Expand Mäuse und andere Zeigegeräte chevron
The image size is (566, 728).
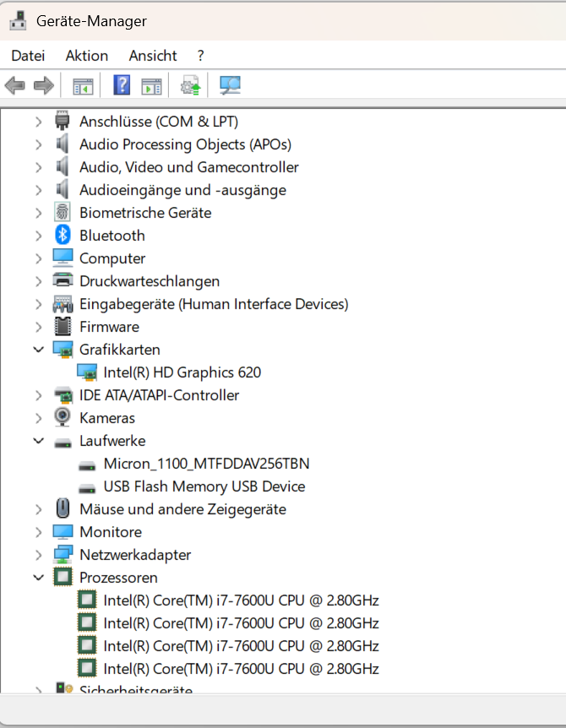[x=39, y=509]
